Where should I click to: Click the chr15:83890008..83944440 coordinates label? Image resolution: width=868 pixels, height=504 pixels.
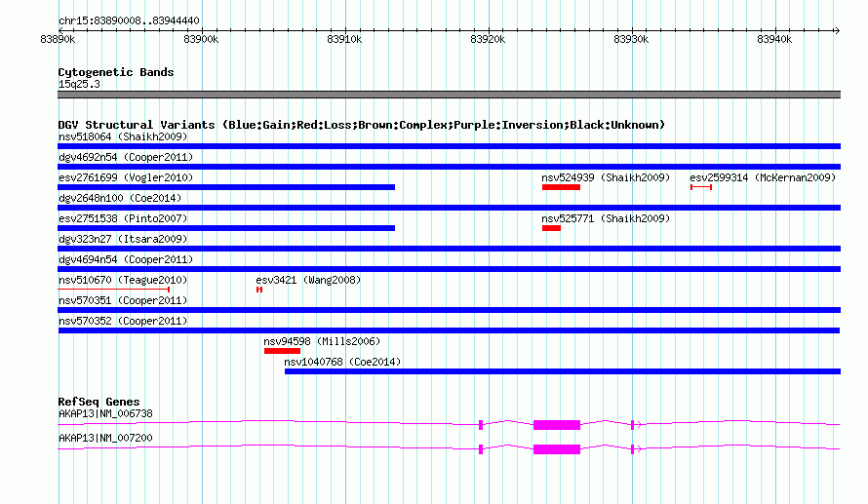point(129,21)
